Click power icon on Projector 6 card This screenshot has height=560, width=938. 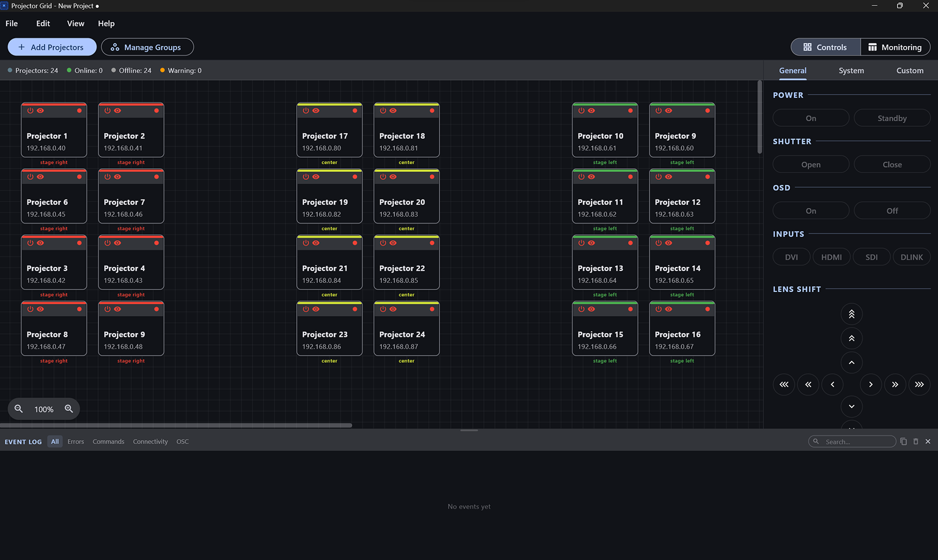point(30,176)
